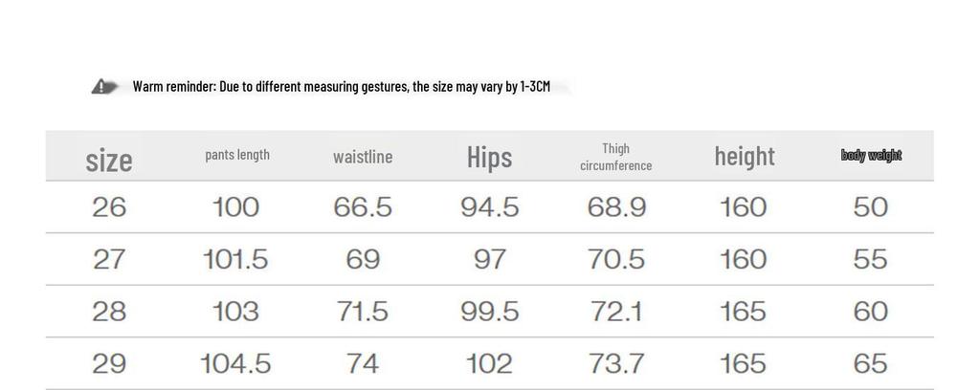This screenshot has height=390, width=980.
Task: Click the body weight value 55
Action: [x=870, y=259]
